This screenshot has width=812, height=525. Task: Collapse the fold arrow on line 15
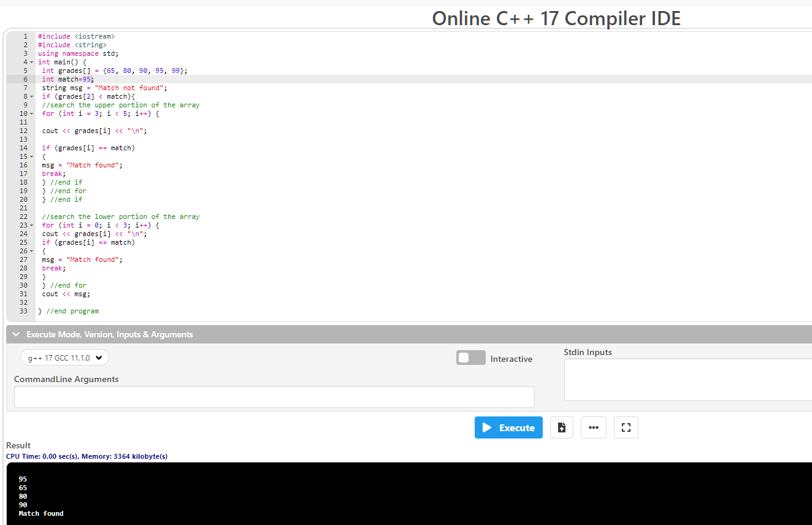click(30, 156)
